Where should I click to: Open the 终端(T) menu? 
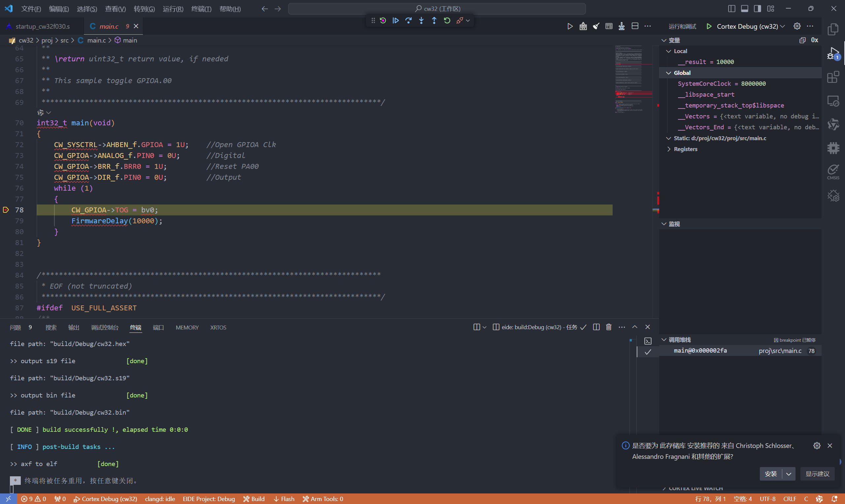tap(201, 9)
